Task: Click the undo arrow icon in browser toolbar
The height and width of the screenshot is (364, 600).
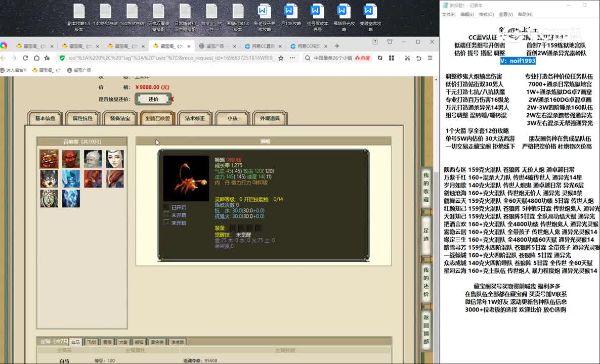Action: (x=418, y=58)
